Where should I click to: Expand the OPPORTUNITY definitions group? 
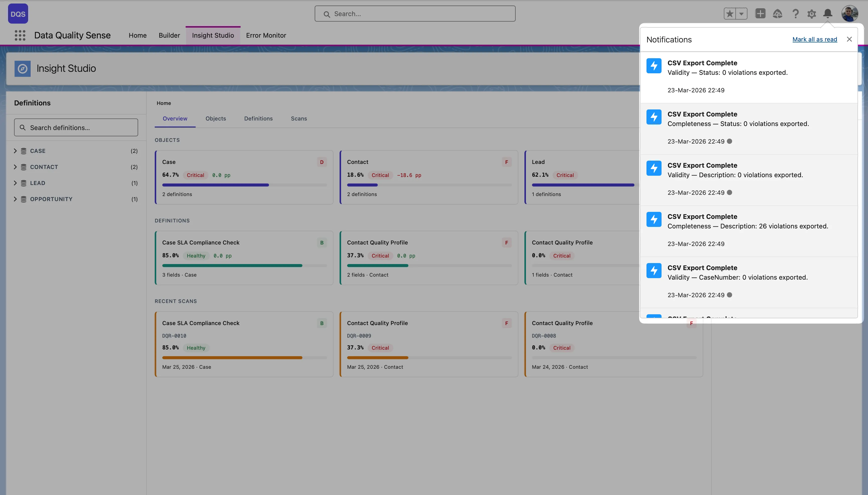15,199
